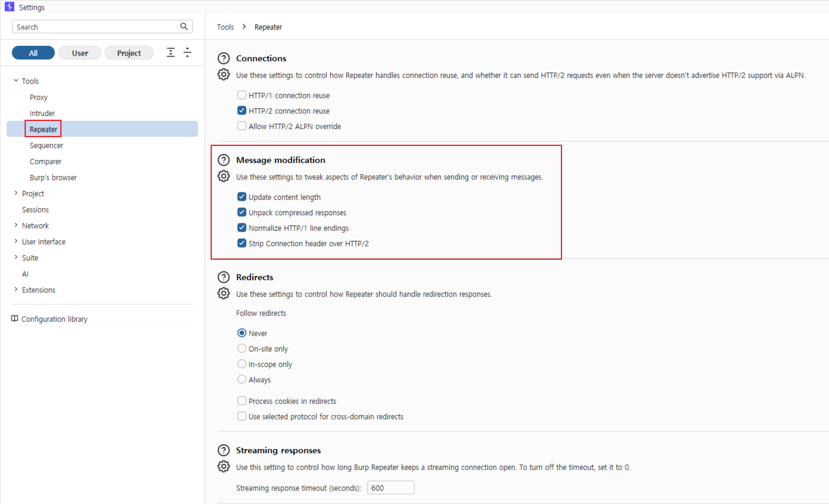This screenshot has width=829, height=504.
Task: Uncheck Update content length
Action: point(242,197)
